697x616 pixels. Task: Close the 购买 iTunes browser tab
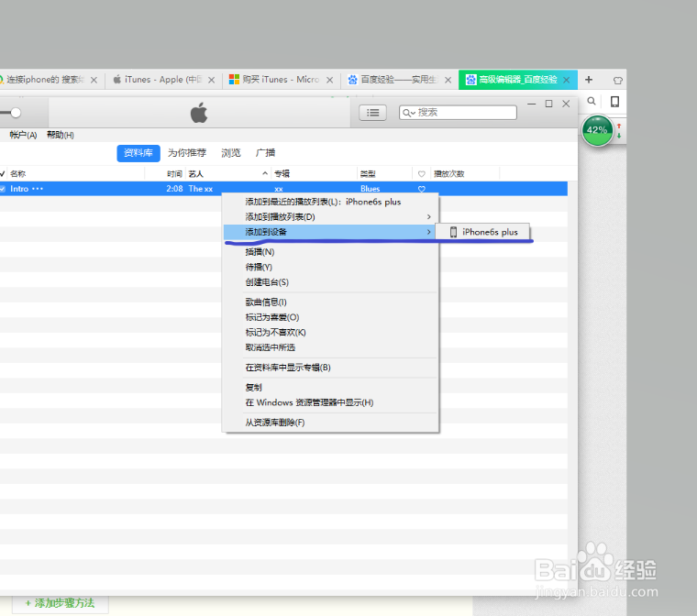pyautogui.click(x=330, y=80)
